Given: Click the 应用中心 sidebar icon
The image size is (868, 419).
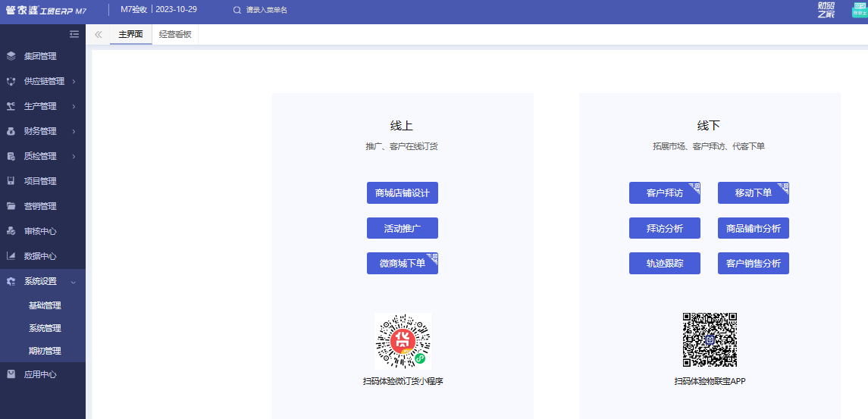Looking at the screenshot, I should coord(11,374).
